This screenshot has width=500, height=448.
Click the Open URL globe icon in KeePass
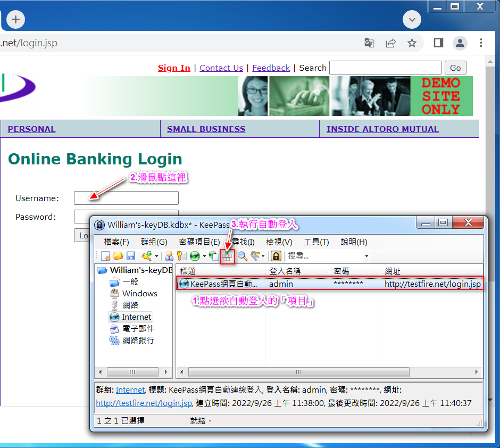coord(195,256)
